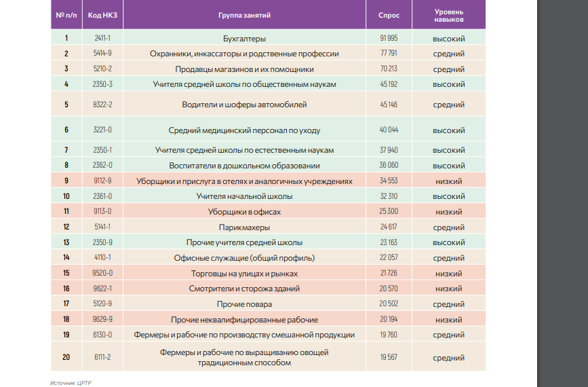Select "Торговцы на улицах и рынках" cell

tap(244, 273)
